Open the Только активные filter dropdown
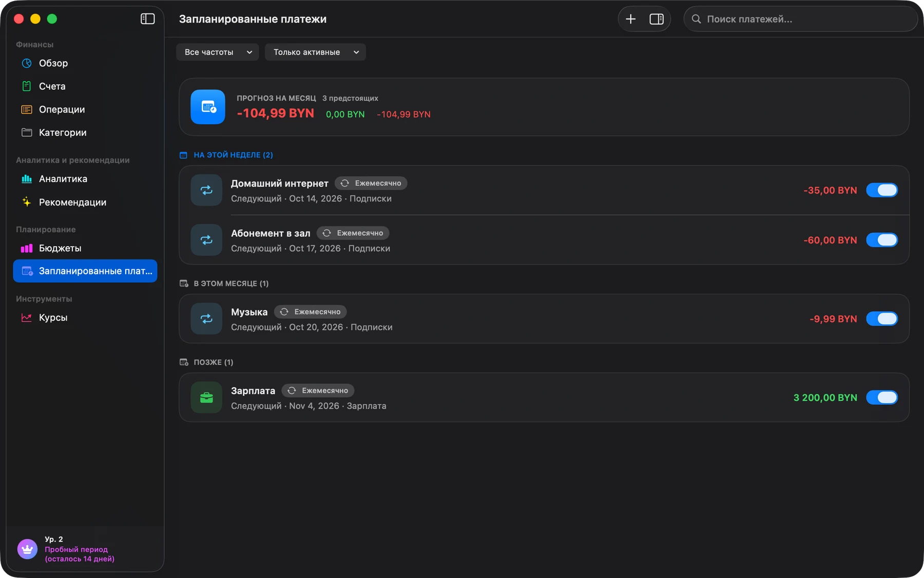The image size is (924, 578). click(x=315, y=52)
